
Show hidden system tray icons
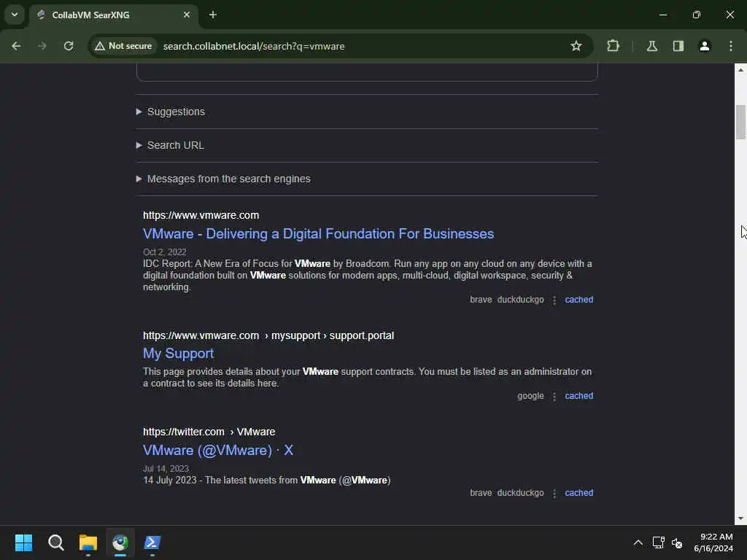[638, 542]
